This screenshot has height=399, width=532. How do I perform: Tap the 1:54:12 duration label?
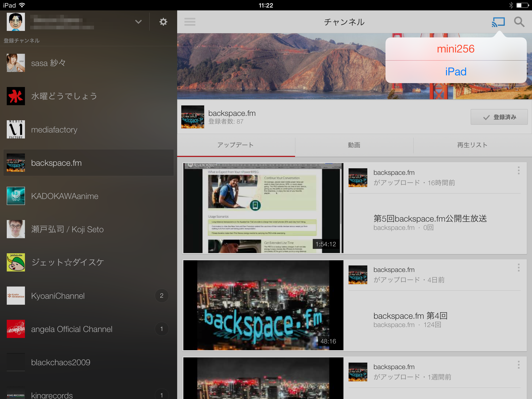[326, 244]
